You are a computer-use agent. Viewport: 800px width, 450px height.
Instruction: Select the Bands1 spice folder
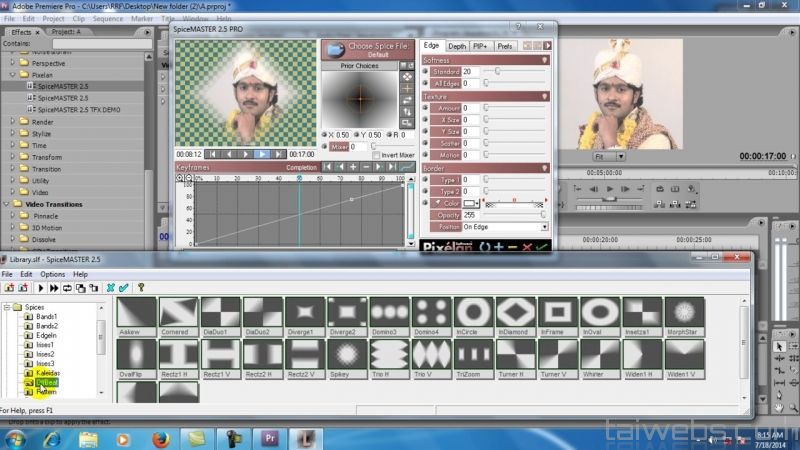[x=46, y=317]
